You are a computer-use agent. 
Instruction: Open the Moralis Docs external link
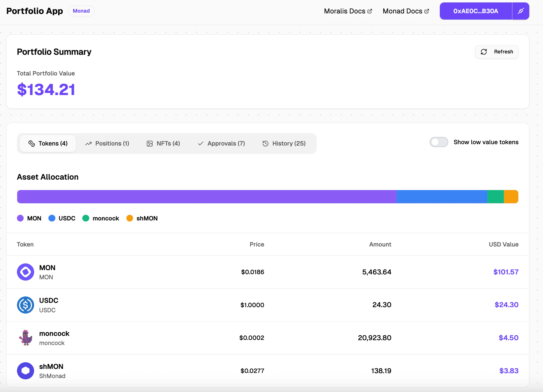tap(348, 11)
